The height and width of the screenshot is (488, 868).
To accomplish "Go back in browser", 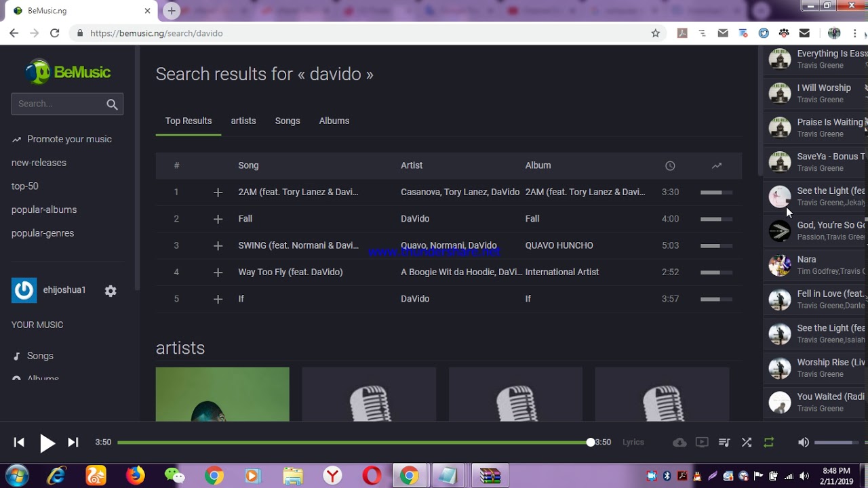I will click(14, 33).
